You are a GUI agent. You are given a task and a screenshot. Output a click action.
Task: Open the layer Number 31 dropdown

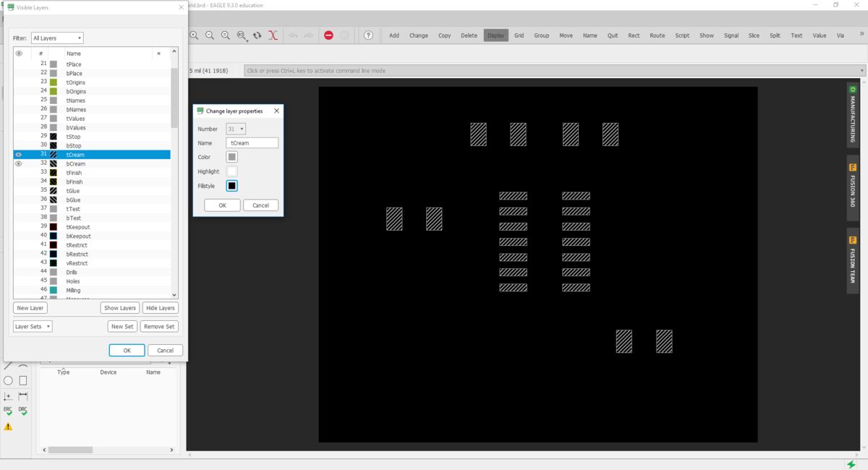(236, 129)
